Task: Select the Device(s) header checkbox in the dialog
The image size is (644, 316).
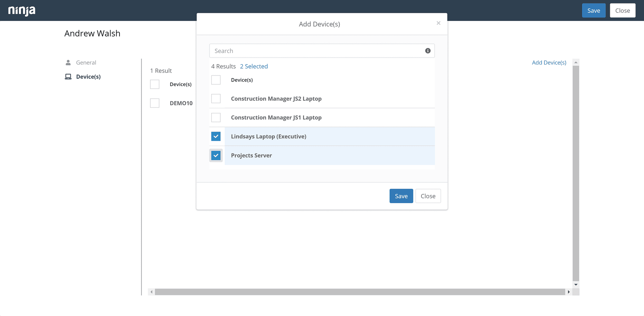Action: click(x=216, y=80)
